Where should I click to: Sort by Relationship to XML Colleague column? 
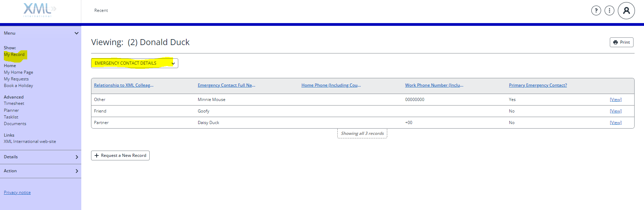coord(123,85)
